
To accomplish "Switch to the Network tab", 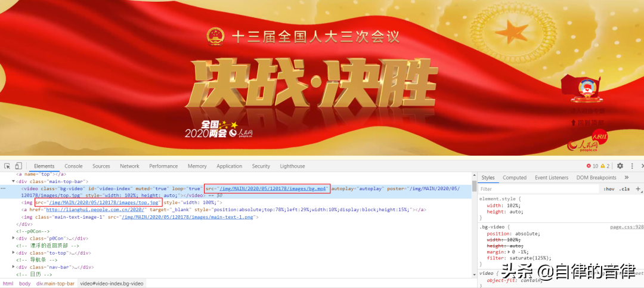I will pyautogui.click(x=129, y=166).
